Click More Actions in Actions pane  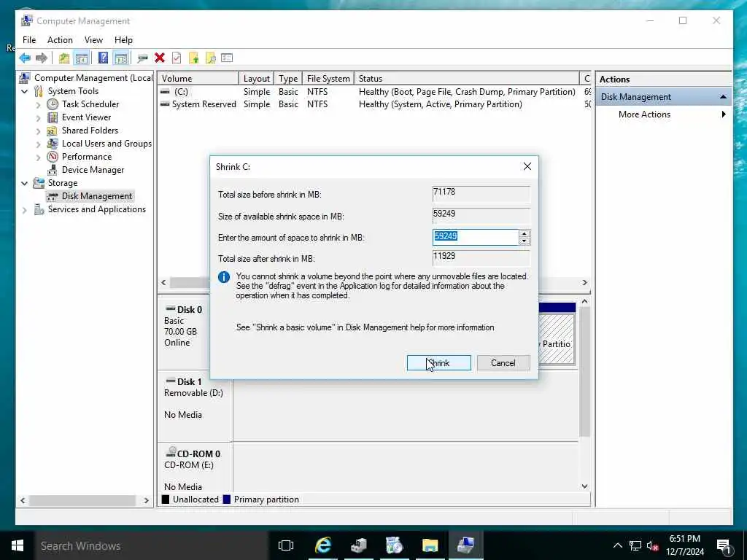(x=644, y=114)
